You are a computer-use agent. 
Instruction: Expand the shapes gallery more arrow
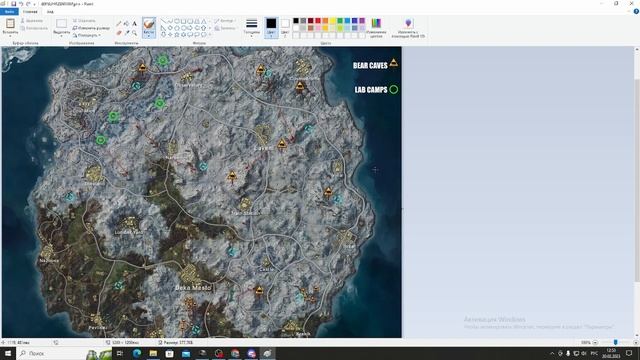click(210, 35)
